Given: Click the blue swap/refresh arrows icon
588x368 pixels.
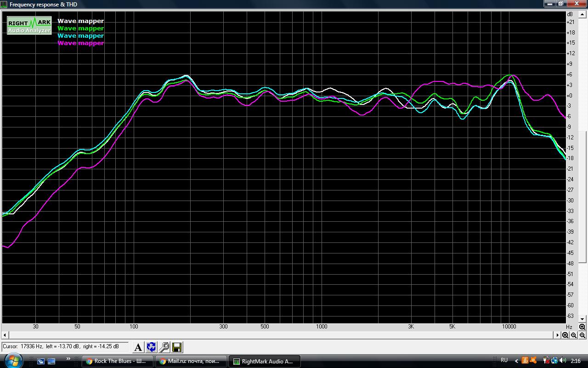Looking at the screenshot, I should click(151, 347).
